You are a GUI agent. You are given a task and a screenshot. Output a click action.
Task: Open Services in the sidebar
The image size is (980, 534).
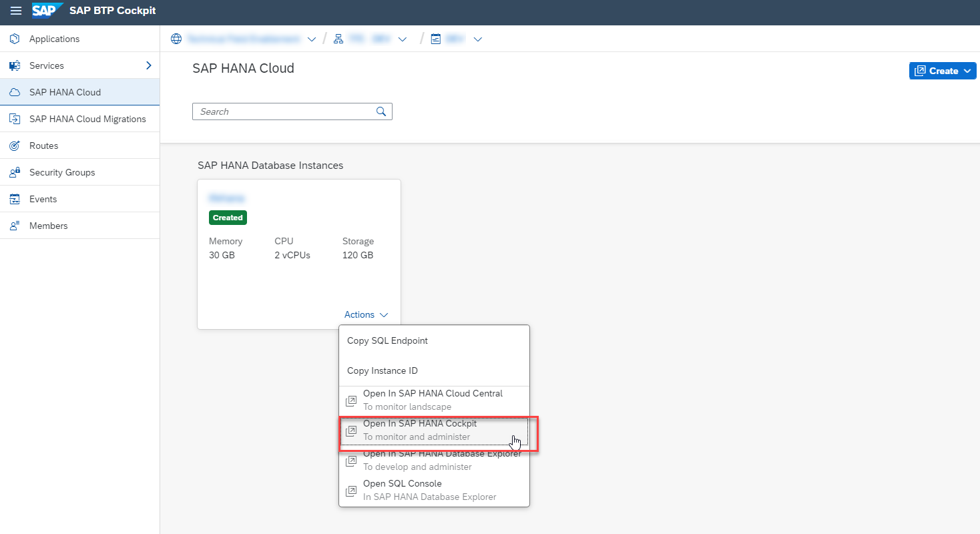click(79, 65)
